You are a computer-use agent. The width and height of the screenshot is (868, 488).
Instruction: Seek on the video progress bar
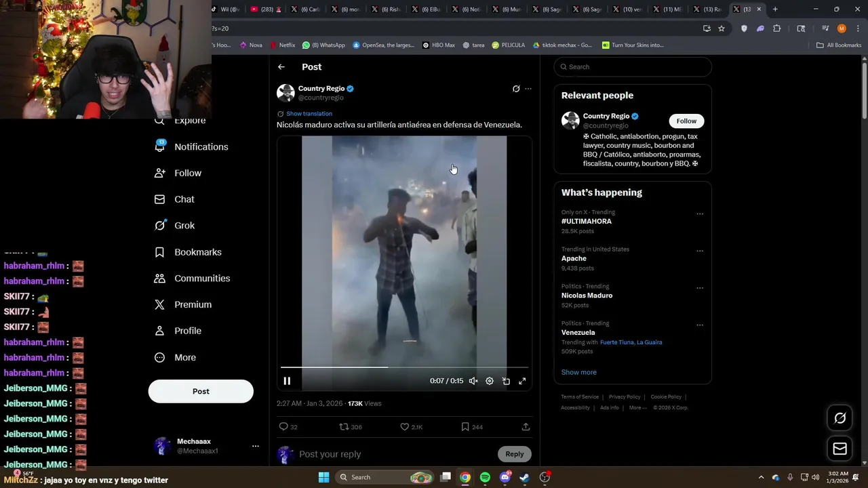404,367
